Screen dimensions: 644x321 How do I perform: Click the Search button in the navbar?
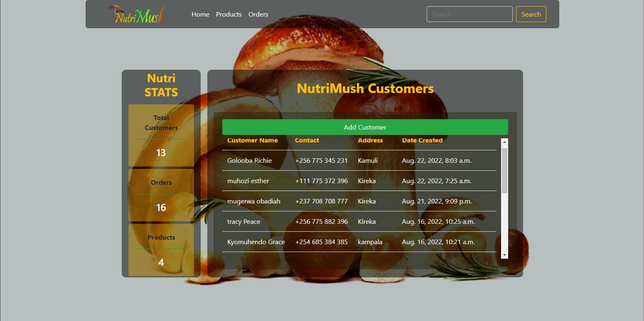pos(531,14)
